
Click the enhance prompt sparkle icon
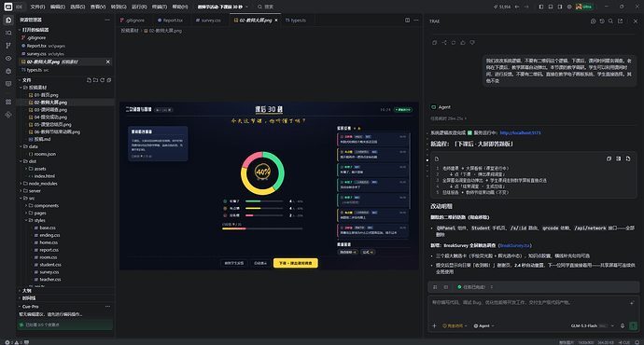tap(632, 303)
